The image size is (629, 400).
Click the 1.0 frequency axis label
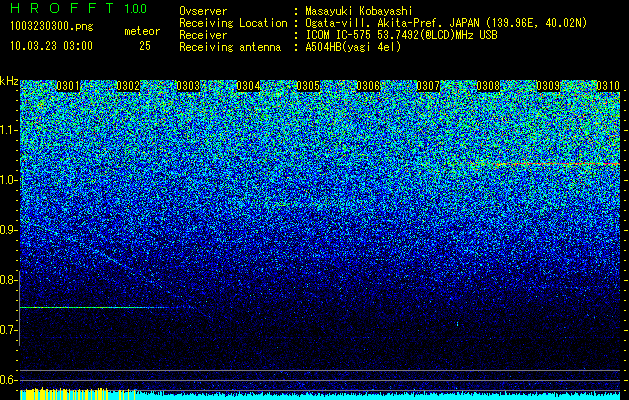[8, 180]
